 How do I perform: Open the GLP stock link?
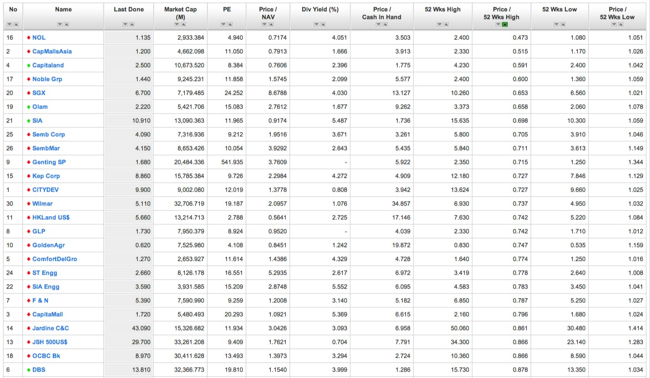(39, 231)
